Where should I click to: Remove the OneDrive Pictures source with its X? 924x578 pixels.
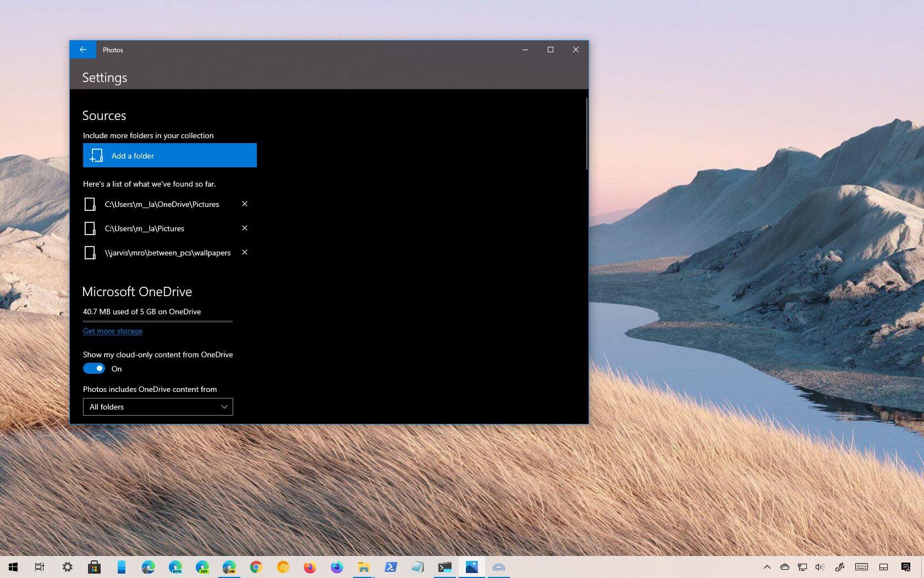(x=245, y=204)
